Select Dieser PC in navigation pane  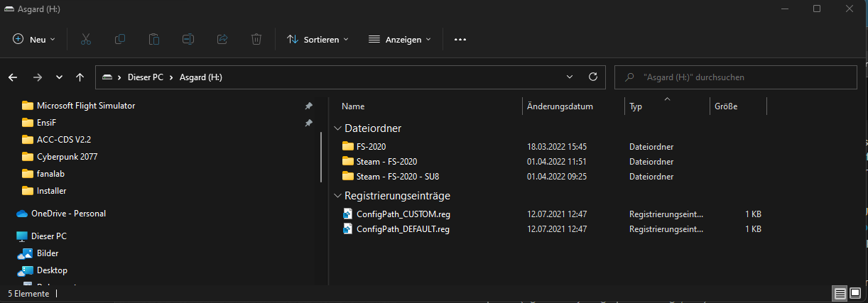(49, 236)
